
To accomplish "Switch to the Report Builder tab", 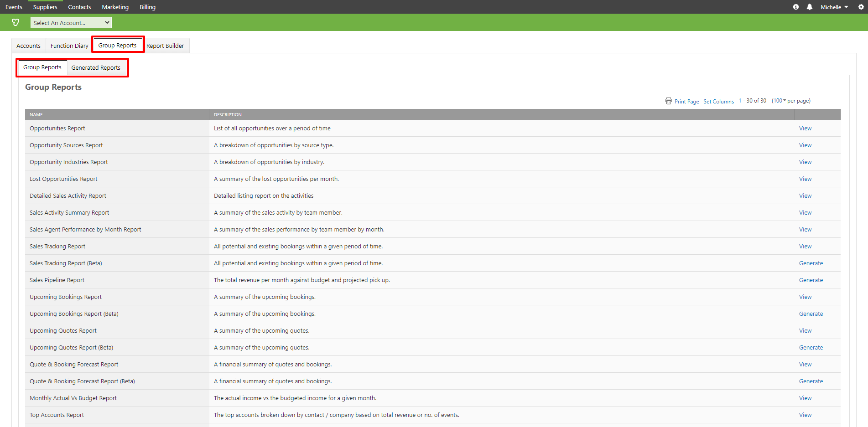I will click(165, 46).
